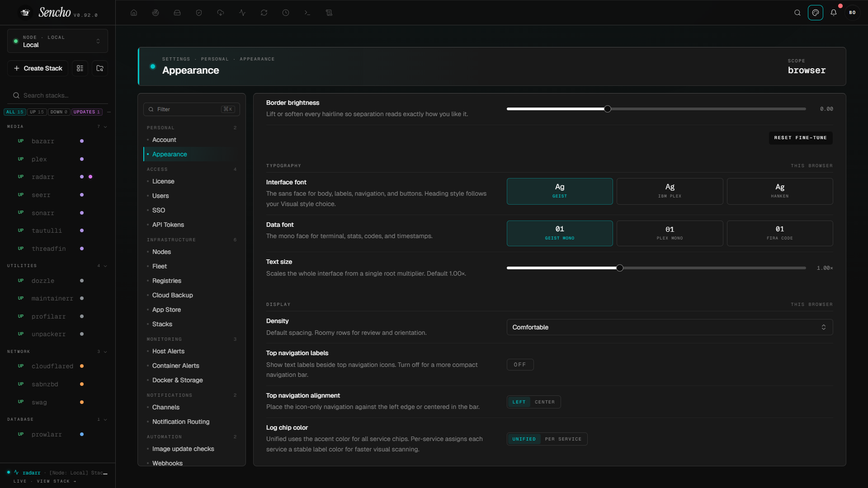Image resolution: width=868 pixels, height=488 pixels.
Task: Click the orange status dot on cloudflared
Action: pyautogui.click(x=82, y=366)
